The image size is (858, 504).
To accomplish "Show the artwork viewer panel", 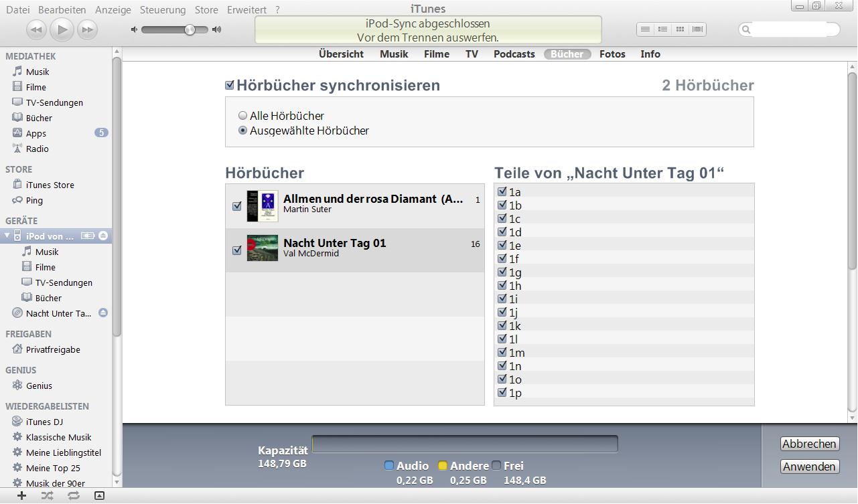I will (99, 495).
